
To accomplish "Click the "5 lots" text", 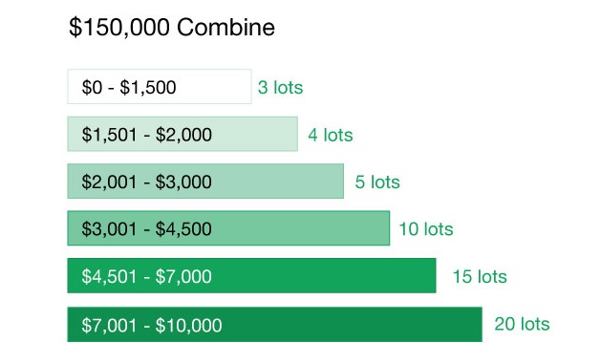I will (377, 182).
